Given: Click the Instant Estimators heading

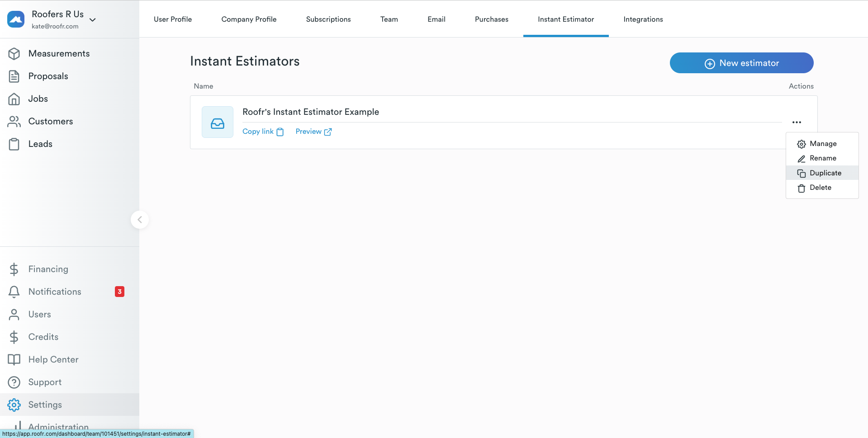Looking at the screenshot, I should 245,61.
